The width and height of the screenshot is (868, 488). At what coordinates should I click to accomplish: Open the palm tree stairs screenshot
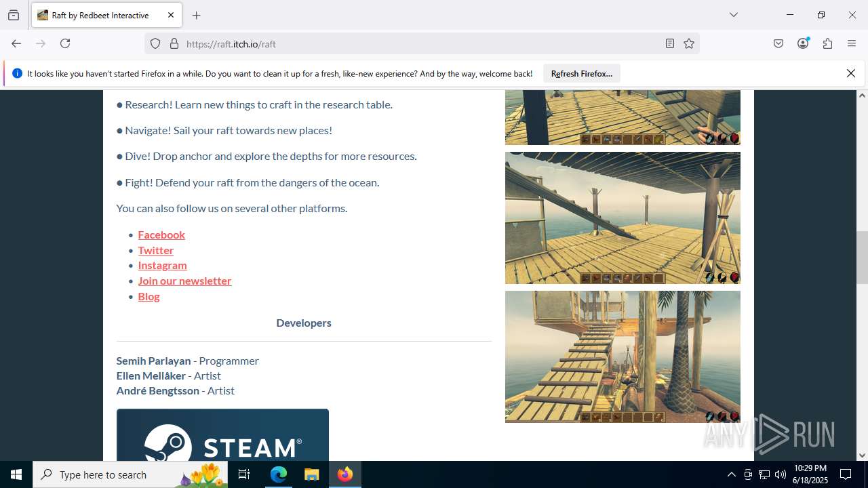[623, 357]
